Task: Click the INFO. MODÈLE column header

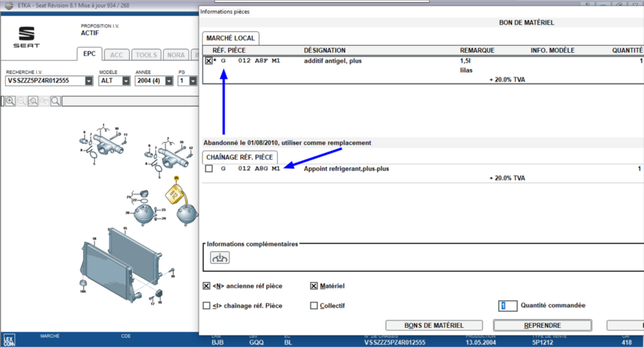Action: pyautogui.click(x=553, y=51)
